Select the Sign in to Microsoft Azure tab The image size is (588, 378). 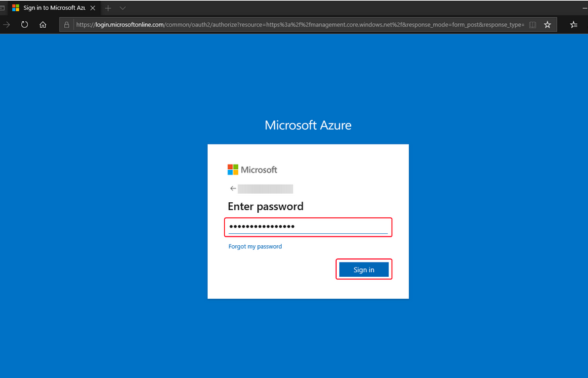[54, 8]
